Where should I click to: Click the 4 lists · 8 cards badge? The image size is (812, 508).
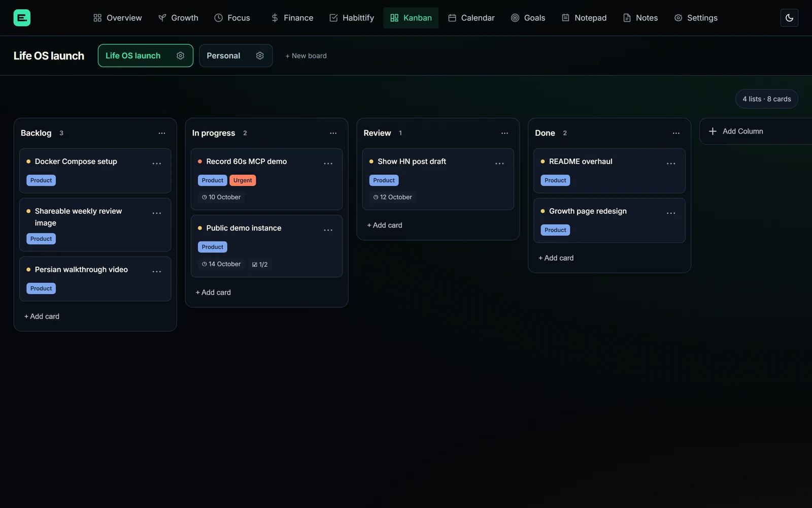767,99
